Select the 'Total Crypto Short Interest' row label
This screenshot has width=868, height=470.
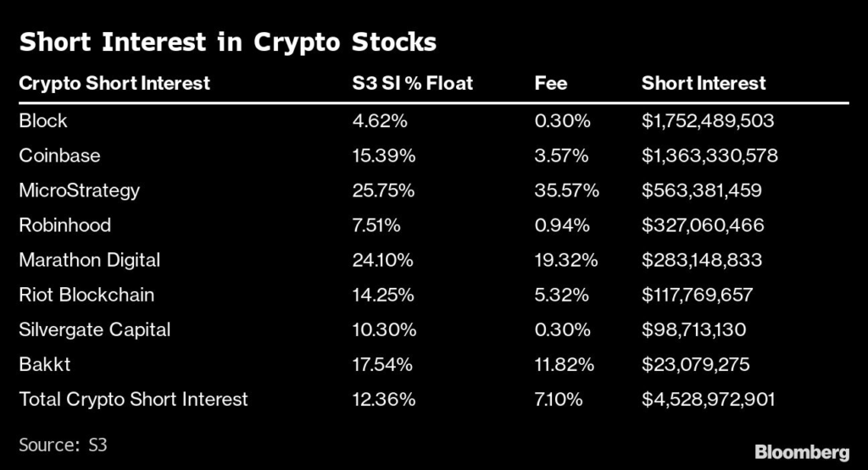[x=133, y=399]
